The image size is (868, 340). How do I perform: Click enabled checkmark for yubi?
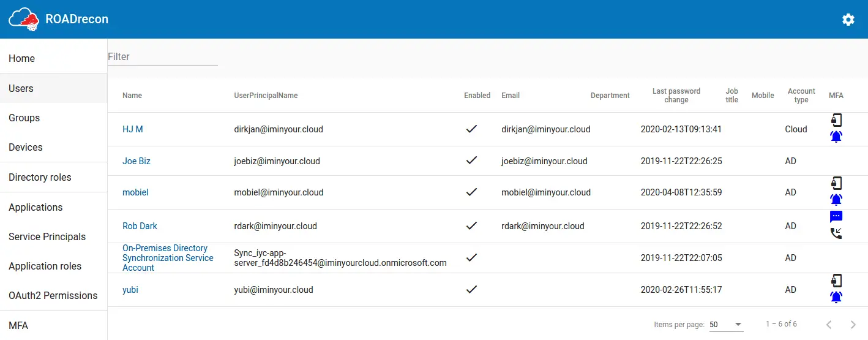471,289
